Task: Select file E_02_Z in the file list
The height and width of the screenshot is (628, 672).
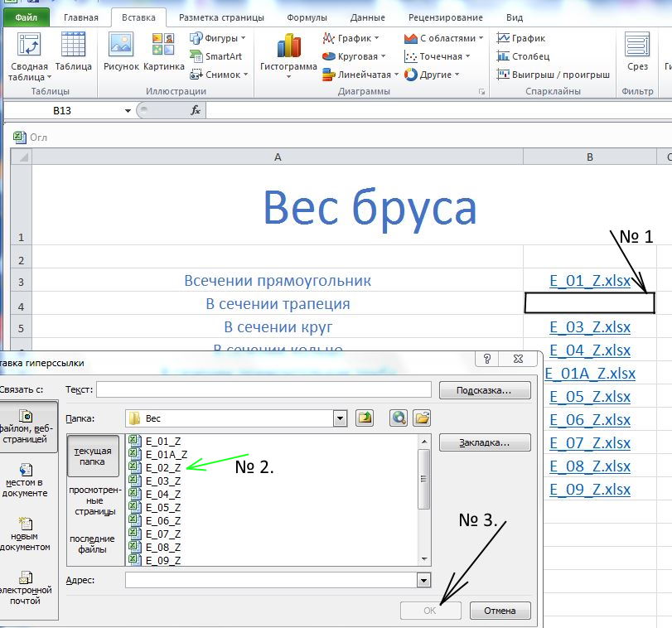Action: [x=162, y=467]
